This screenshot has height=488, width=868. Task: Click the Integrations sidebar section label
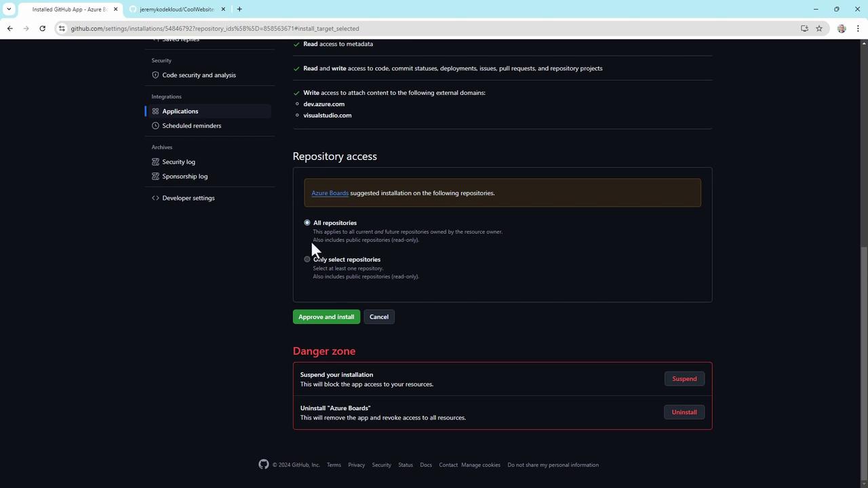point(167,97)
